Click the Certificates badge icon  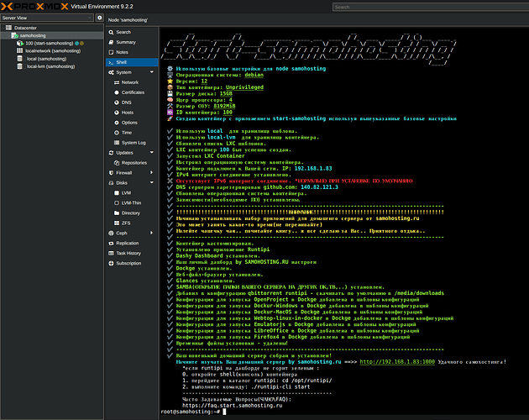coord(117,92)
